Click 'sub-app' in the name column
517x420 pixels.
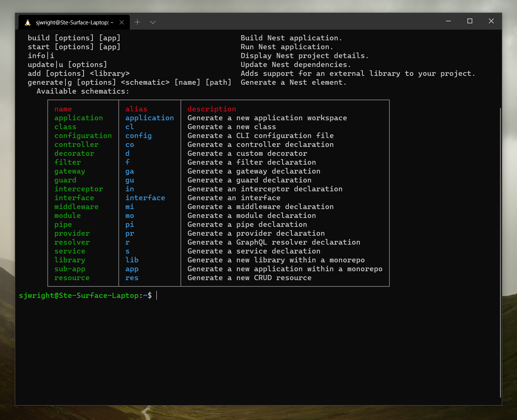70,269
